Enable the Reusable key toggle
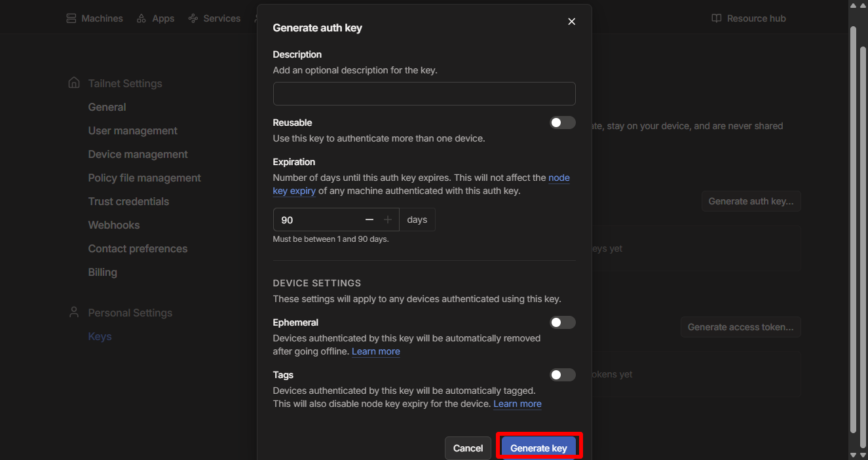 pyautogui.click(x=562, y=123)
